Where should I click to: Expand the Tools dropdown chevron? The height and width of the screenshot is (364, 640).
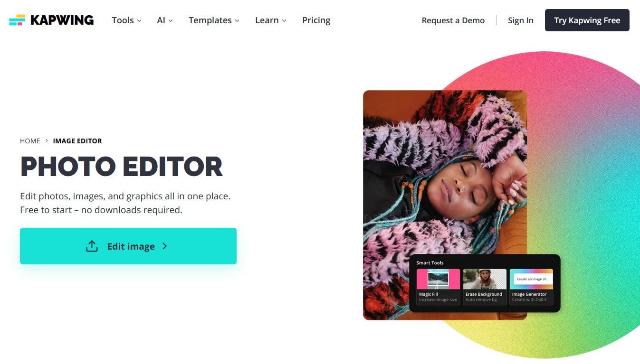[x=139, y=21]
